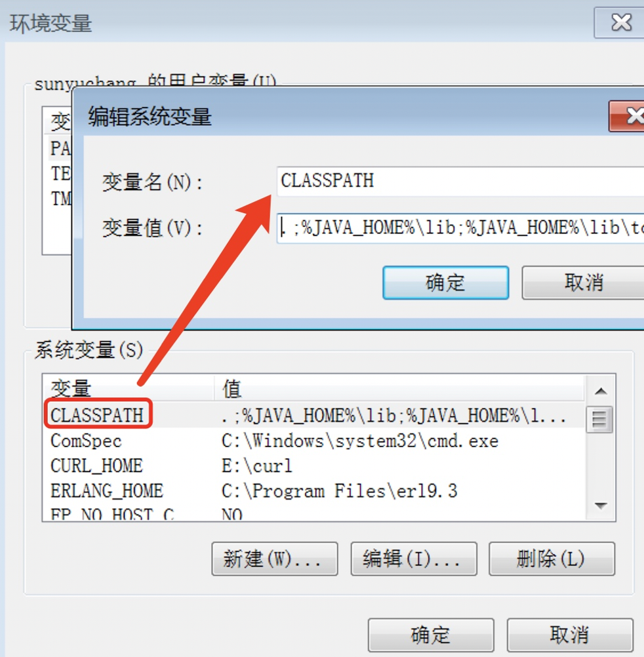This screenshot has height=657, width=644.
Task: Select the FP_NO_HOST_C variable row
Action: (x=313, y=513)
